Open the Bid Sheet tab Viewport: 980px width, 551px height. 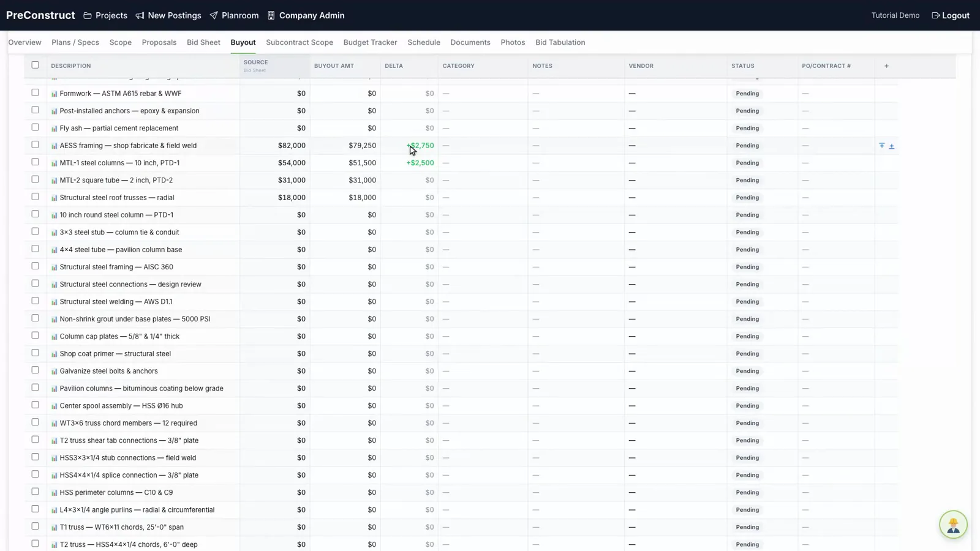[203, 42]
